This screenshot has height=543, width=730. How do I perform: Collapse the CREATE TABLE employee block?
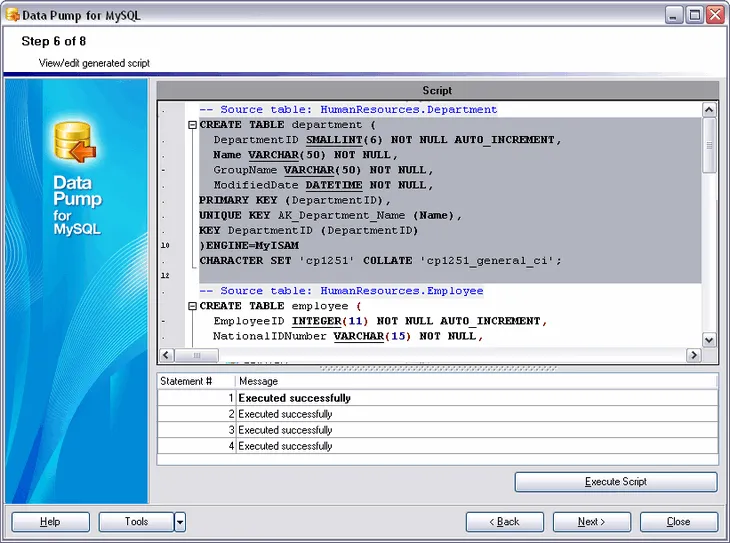(192, 306)
